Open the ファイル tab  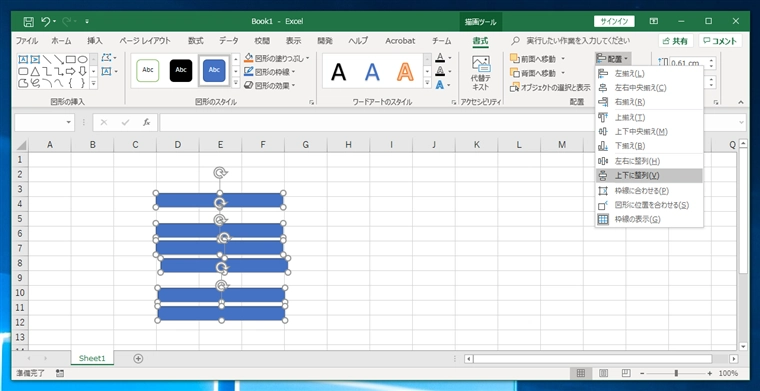[27, 41]
